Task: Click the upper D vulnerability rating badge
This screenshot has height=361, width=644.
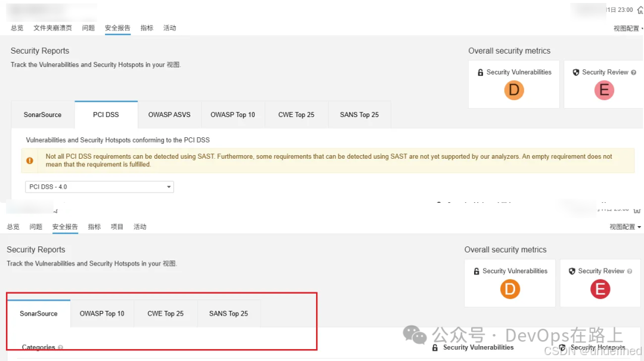Action: [514, 90]
